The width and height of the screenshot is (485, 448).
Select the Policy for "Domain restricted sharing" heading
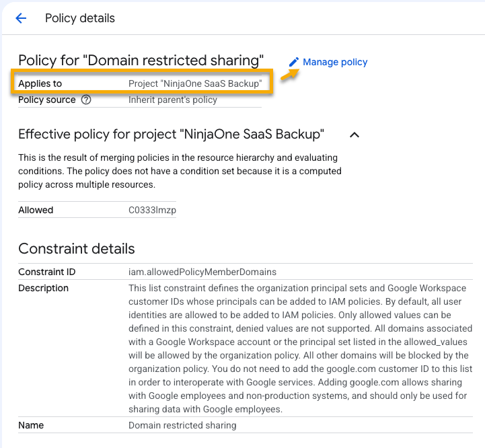click(x=141, y=61)
